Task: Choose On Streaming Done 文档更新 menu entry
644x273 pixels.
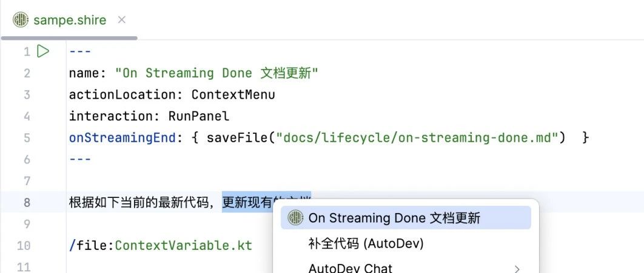Action: click(x=394, y=218)
